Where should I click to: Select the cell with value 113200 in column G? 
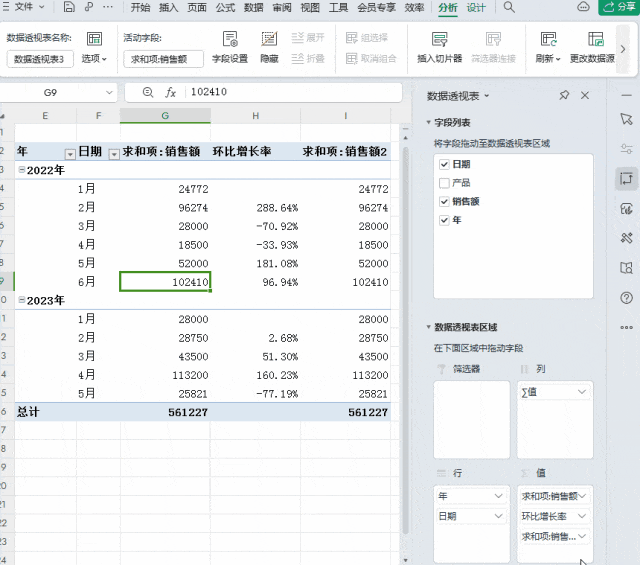(x=165, y=375)
